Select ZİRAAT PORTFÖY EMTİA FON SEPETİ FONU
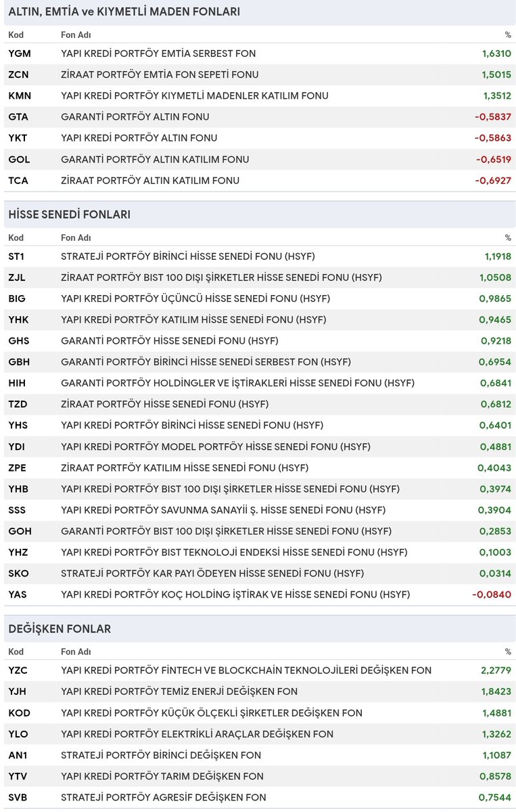The height and width of the screenshot is (812, 516). pyautogui.click(x=160, y=74)
